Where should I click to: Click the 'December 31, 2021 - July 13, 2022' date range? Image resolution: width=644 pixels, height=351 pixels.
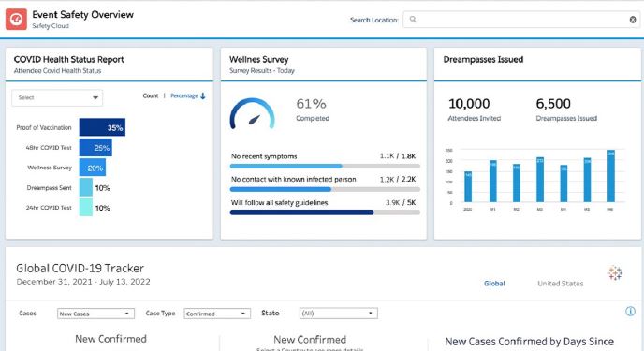click(83, 282)
